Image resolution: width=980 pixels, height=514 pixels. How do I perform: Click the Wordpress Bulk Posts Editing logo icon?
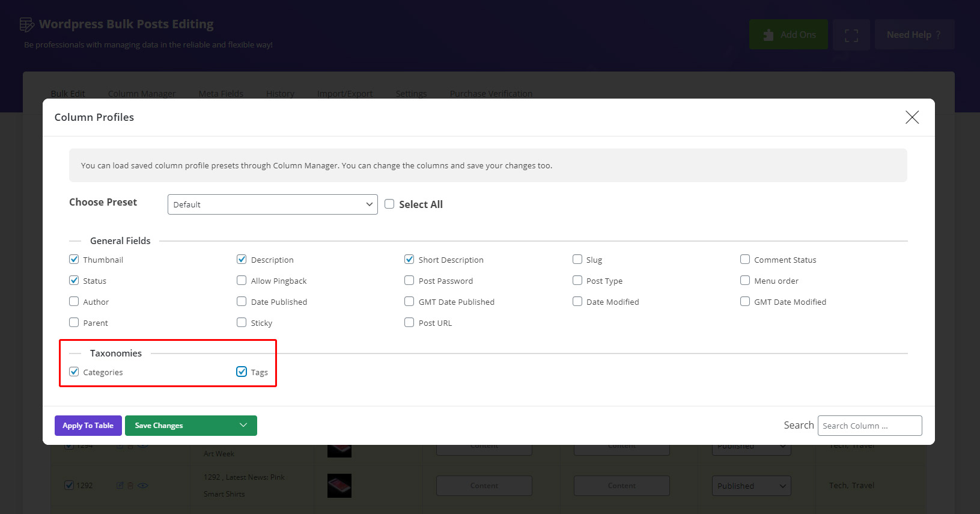pyautogui.click(x=27, y=25)
